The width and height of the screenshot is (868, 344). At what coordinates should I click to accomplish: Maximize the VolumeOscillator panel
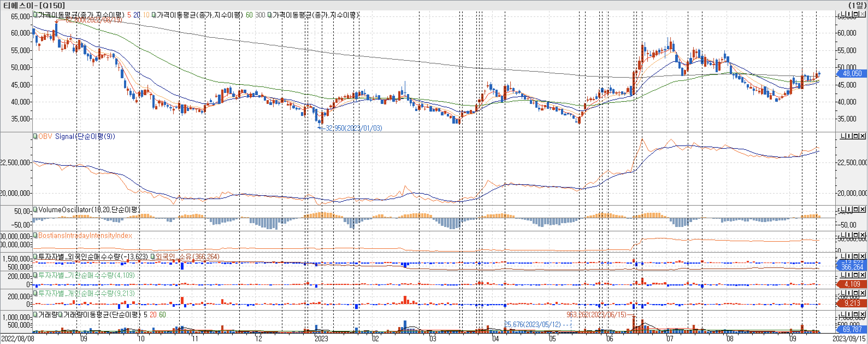[856, 209]
